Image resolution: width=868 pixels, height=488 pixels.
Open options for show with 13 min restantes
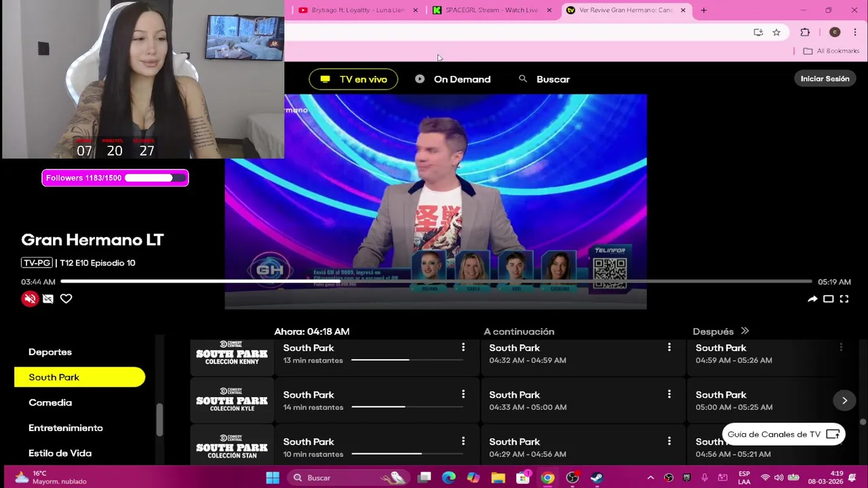[463, 348]
